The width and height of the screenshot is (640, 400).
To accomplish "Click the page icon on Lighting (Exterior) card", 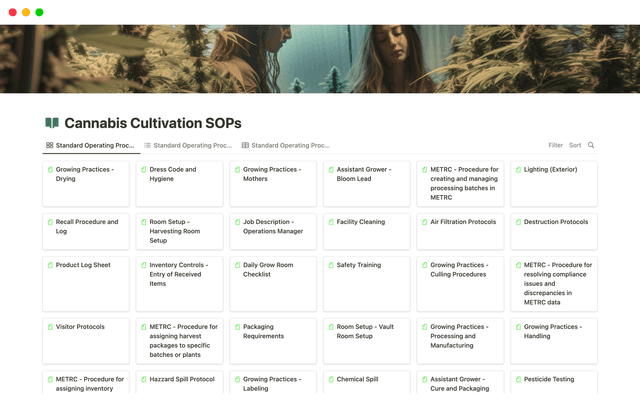I will point(518,170).
